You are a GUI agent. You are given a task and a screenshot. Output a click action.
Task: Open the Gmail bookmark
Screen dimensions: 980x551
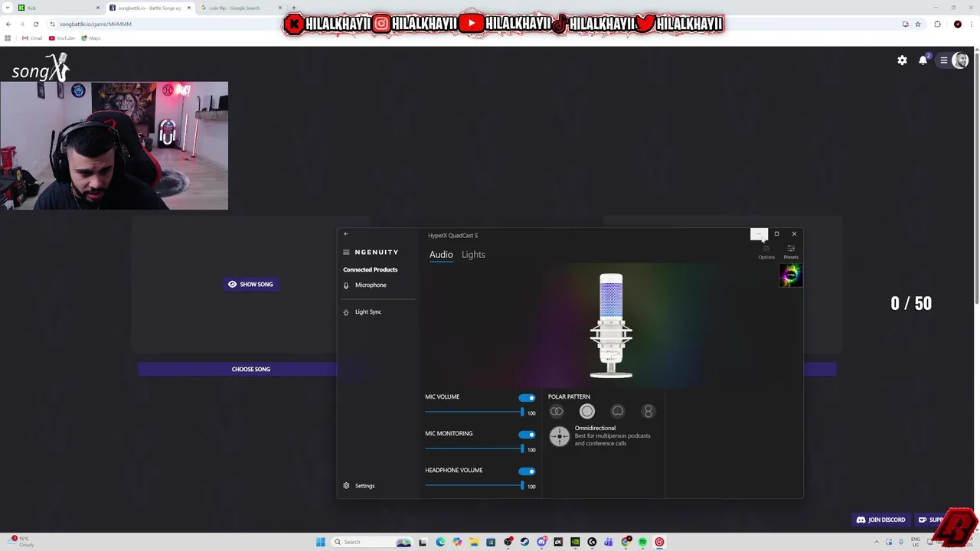[x=32, y=38]
